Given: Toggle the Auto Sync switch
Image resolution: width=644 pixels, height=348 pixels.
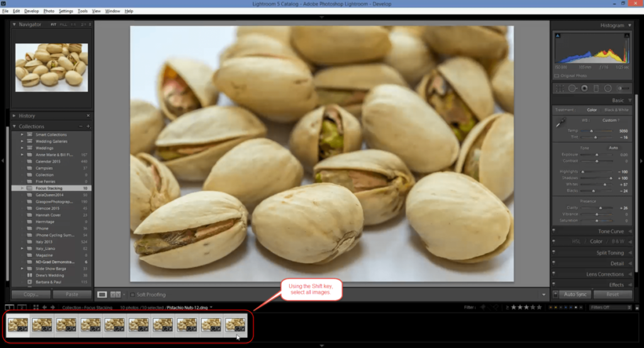Looking at the screenshot, I should 555,294.
